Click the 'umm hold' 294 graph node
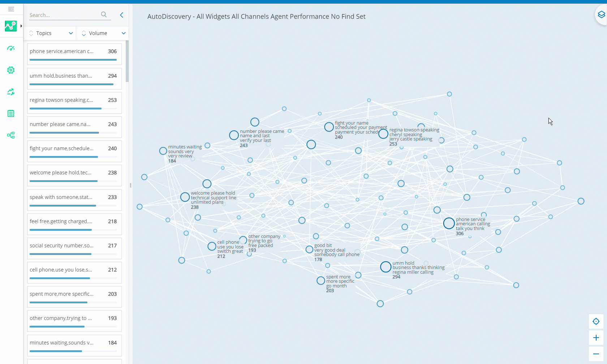Viewport: 607px width, 364px height. [386, 267]
